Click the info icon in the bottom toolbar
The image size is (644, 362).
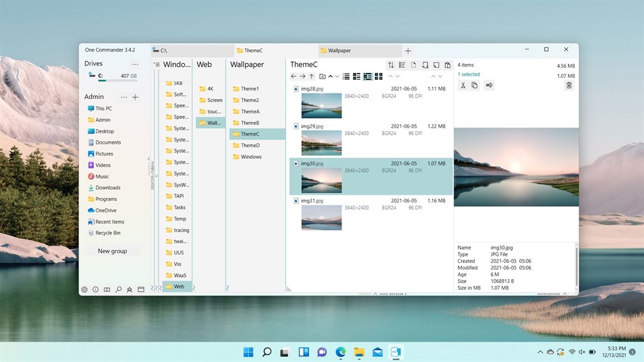click(x=96, y=290)
